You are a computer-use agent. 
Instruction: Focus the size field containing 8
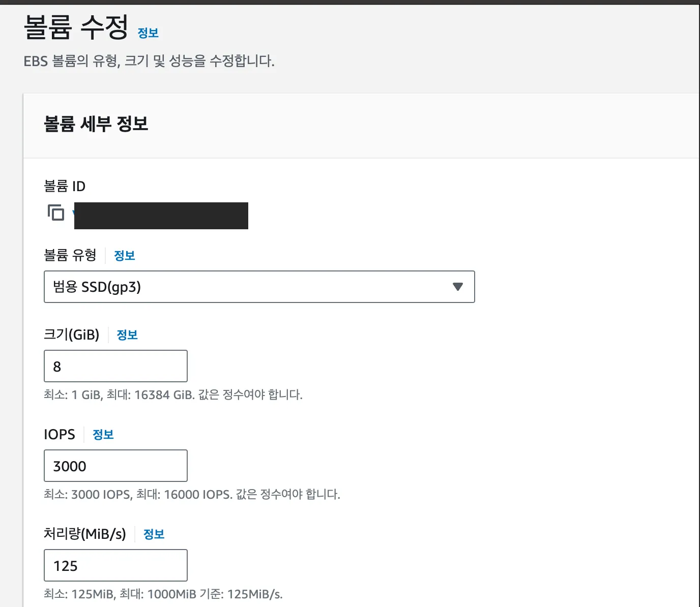(115, 366)
